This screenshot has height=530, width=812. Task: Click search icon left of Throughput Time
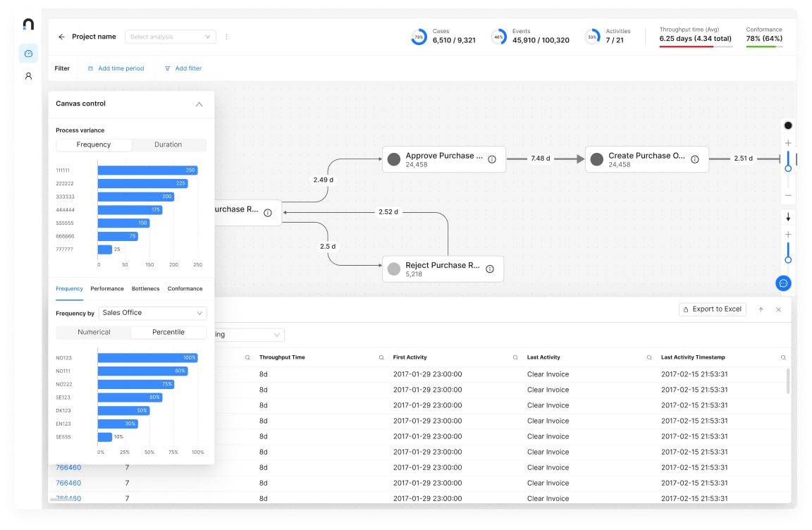pos(247,357)
